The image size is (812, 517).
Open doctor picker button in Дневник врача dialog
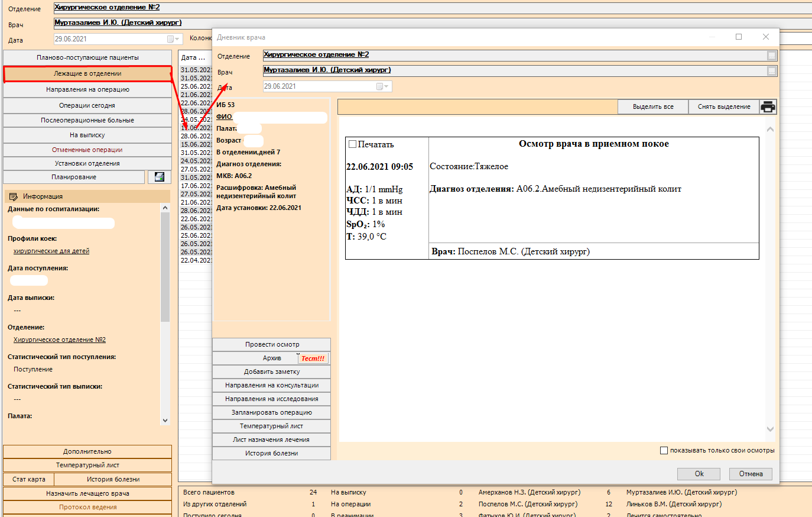771,71
